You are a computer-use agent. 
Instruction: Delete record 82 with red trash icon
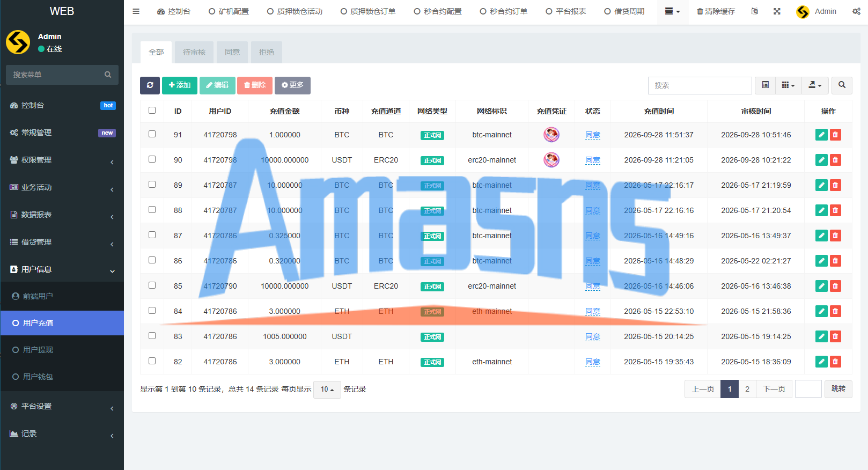(835, 362)
